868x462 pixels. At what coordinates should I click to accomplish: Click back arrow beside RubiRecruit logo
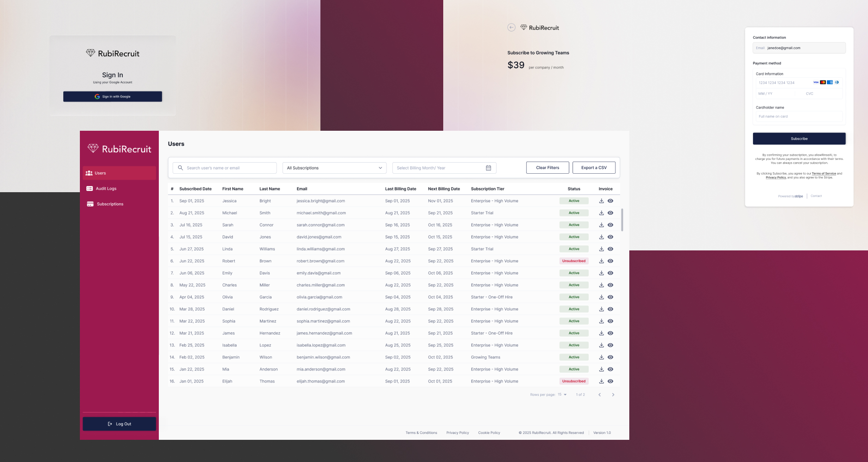[x=512, y=27]
